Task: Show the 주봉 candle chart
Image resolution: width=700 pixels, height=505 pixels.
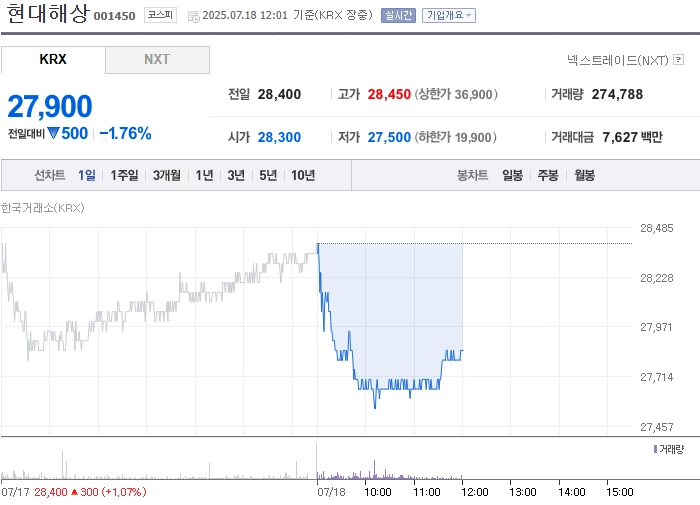Action: click(548, 175)
